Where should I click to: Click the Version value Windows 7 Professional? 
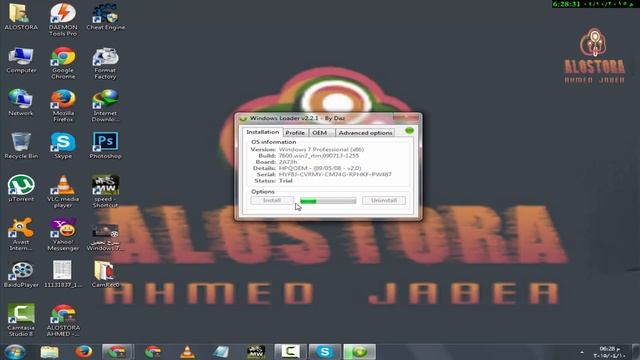tap(321, 149)
